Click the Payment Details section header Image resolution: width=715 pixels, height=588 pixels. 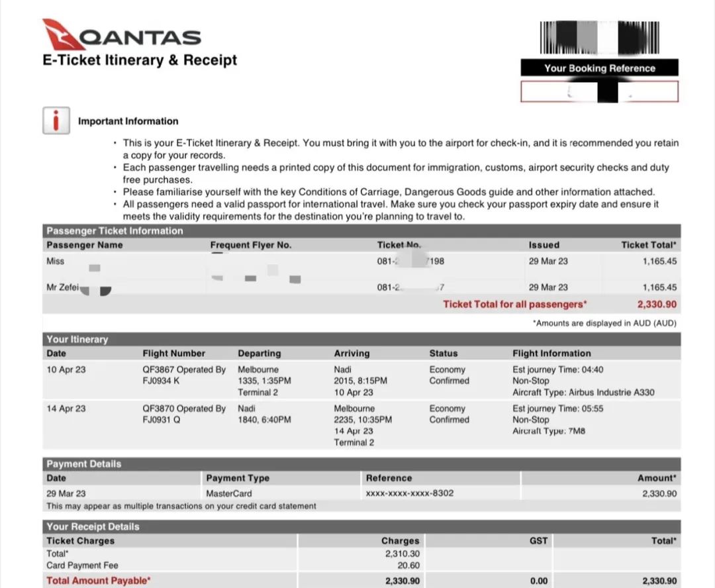[x=84, y=464]
